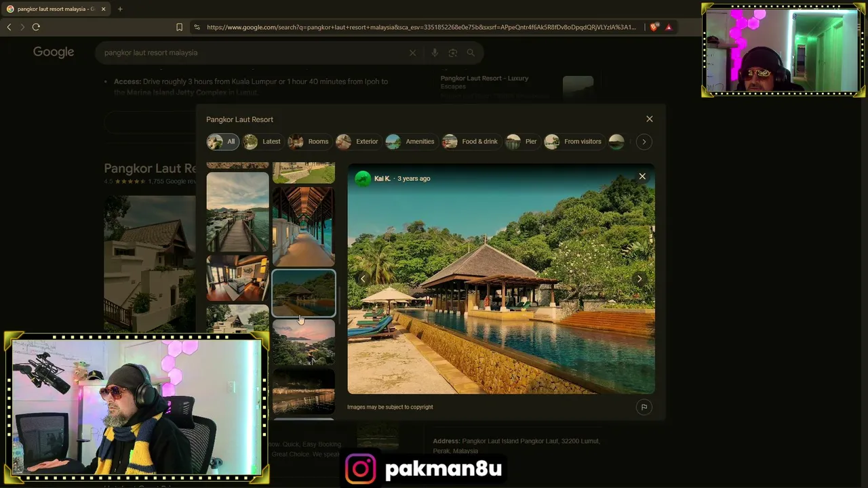The image size is (868, 488).
Task: Start a Google voice search
Action: (435, 53)
